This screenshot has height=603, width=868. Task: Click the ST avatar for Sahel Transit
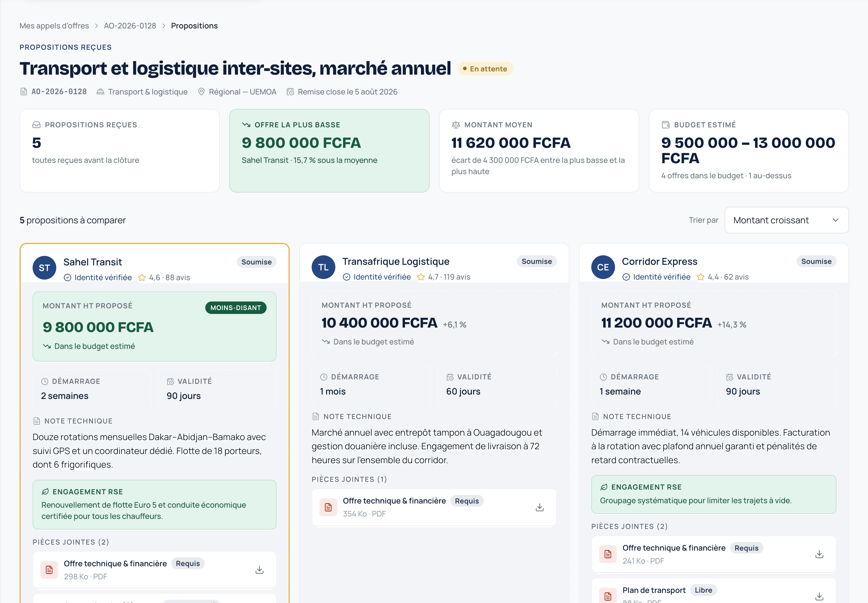[x=45, y=267]
